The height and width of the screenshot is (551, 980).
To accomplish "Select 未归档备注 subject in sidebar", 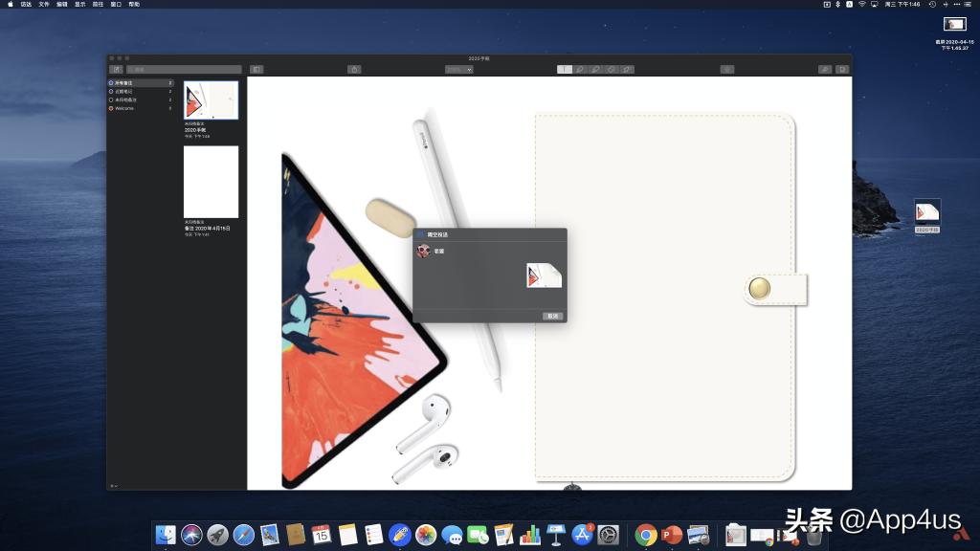I will (140, 99).
